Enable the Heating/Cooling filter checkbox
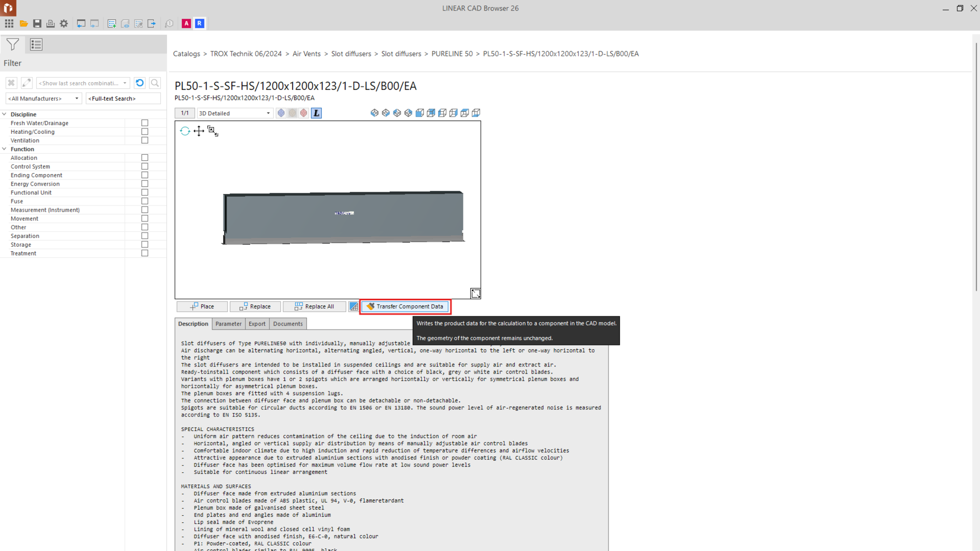 click(x=145, y=132)
